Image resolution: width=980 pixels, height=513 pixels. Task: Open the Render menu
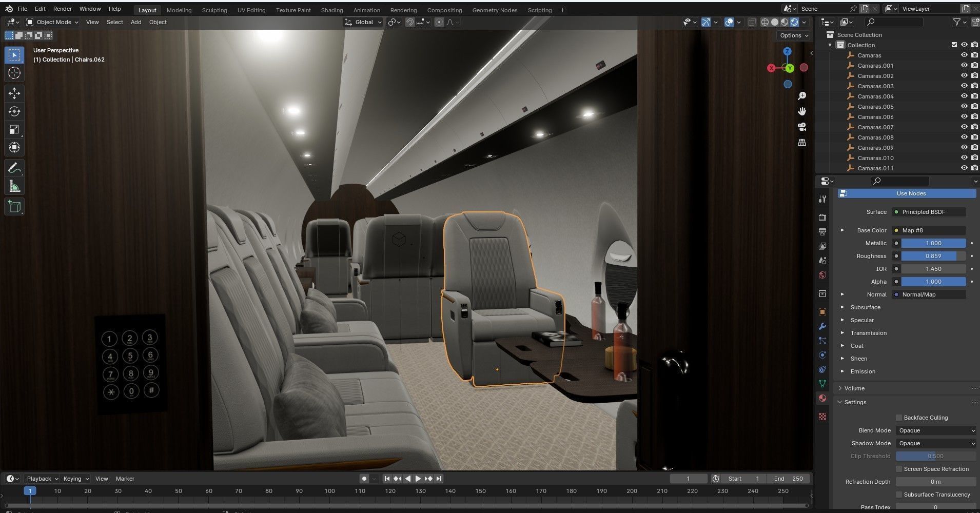click(63, 9)
